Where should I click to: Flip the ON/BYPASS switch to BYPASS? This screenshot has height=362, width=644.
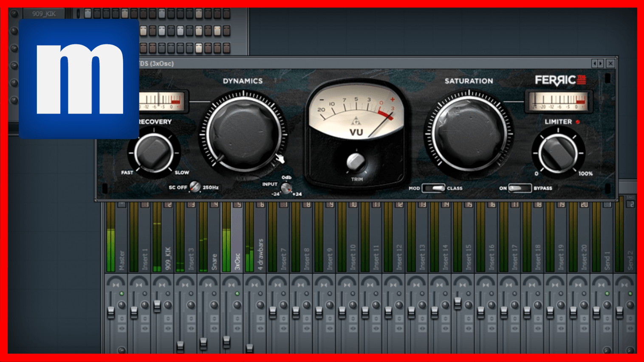pyautogui.click(x=526, y=188)
